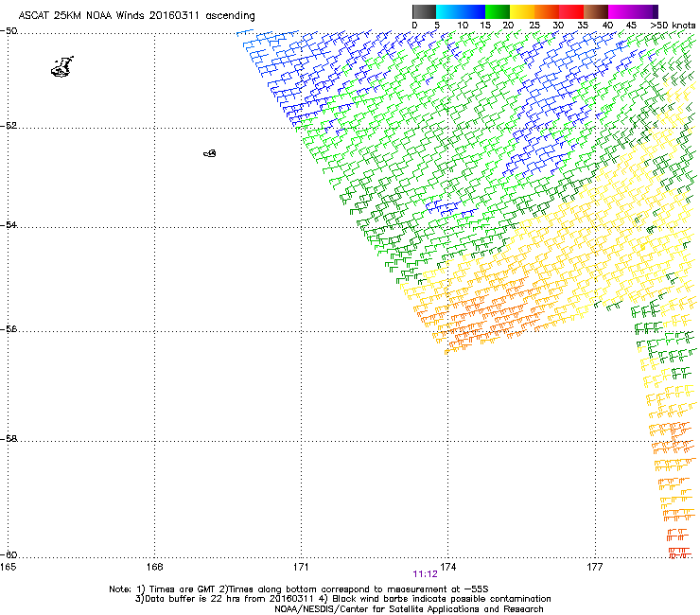Click the small island outline below -52 latitude
This screenshot has height=615, width=700.
[x=210, y=153]
